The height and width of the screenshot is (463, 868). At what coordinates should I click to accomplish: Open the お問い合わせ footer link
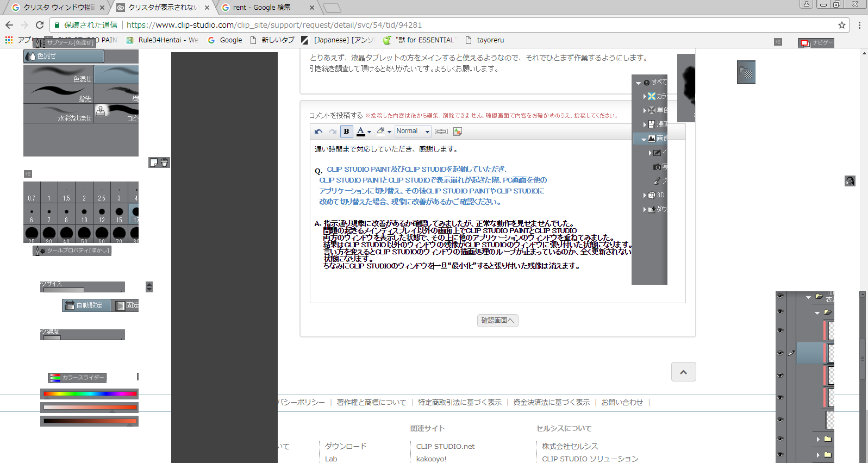point(622,403)
